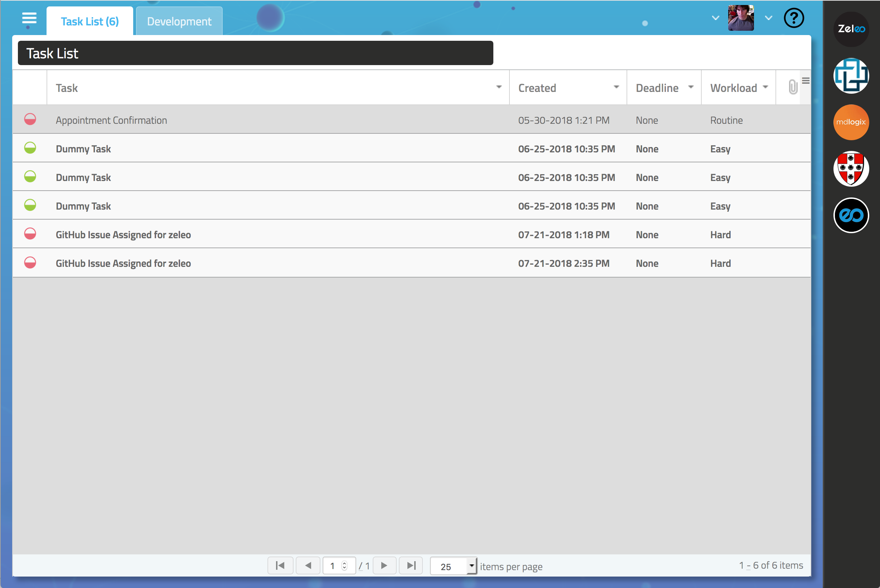Viewport: 880px width, 588px height.
Task: Open the items per page dropdown
Action: [x=472, y=565]
